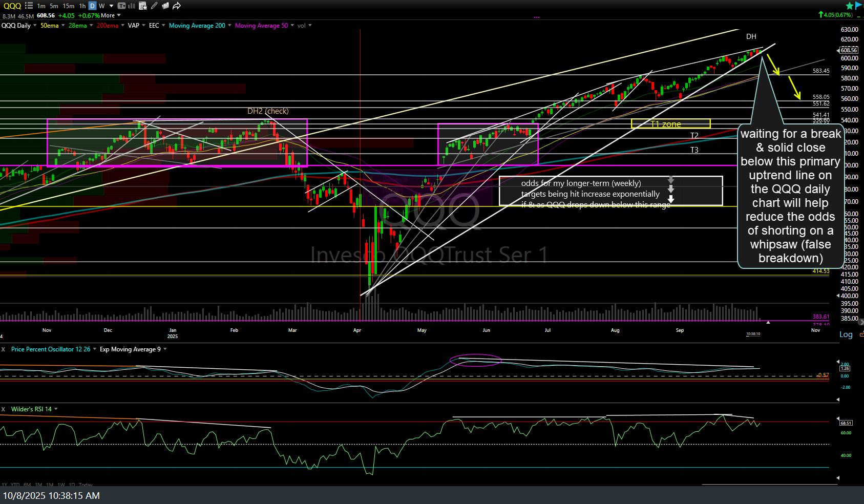Open the Moving Average 200 dropdown
864x504 pixels.
[x=229, y=26]
